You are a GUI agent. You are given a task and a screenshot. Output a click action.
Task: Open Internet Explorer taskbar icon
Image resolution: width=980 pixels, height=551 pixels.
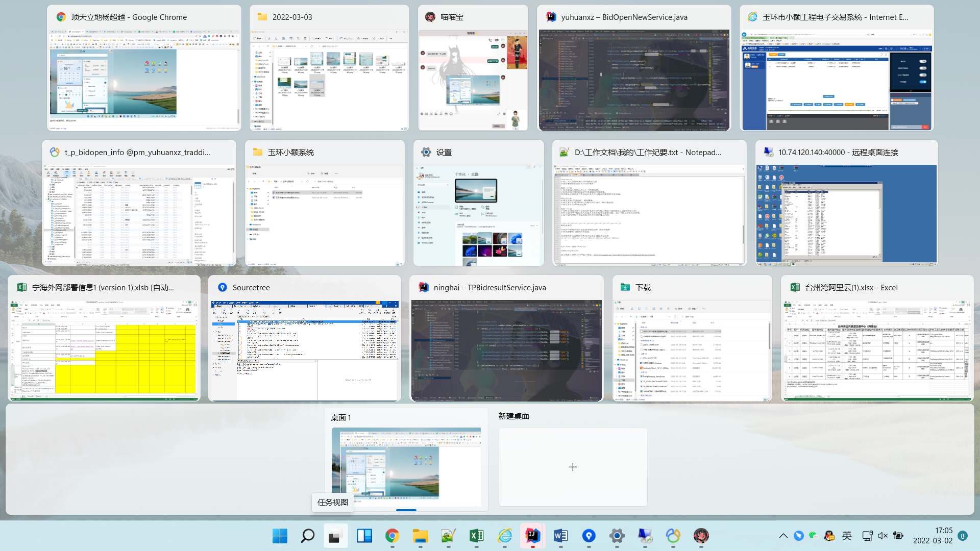(x=505, y=536)
